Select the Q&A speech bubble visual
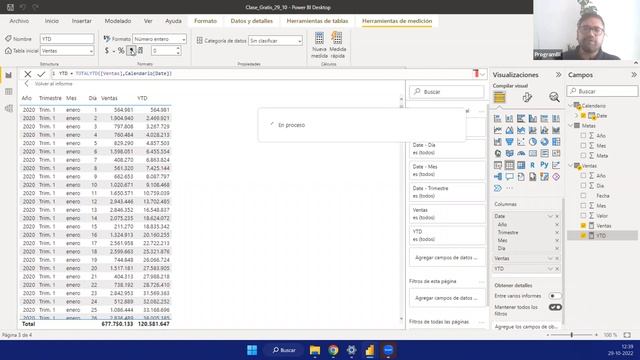Viewport: 640px width, 360px height. tap(509, 177)
